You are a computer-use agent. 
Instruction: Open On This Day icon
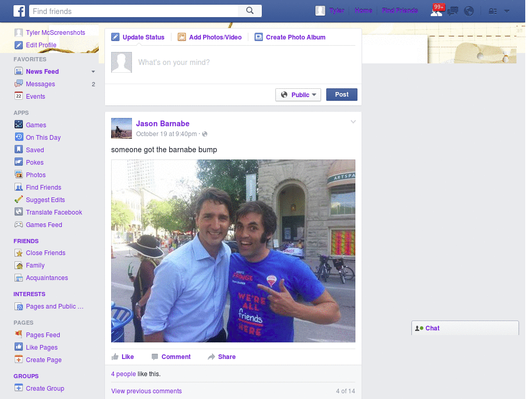coord(19,137)
